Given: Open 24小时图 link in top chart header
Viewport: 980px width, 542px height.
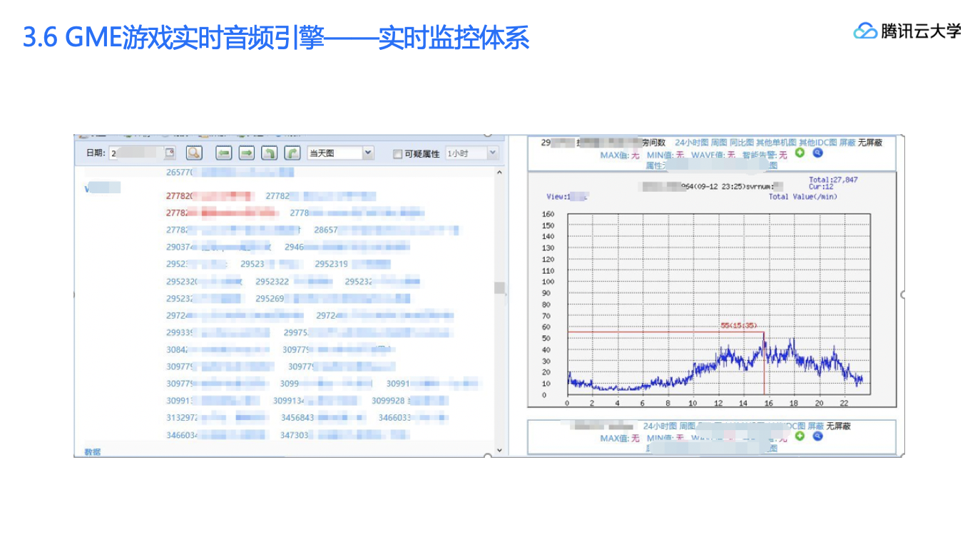Looking at the screenshot, I should 692,143.
